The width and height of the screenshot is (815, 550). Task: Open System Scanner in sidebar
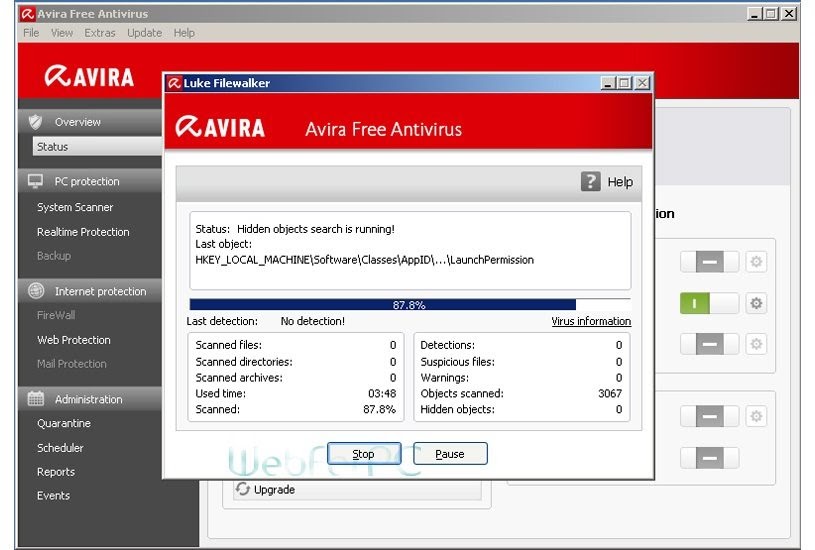[x=75, y=207]
